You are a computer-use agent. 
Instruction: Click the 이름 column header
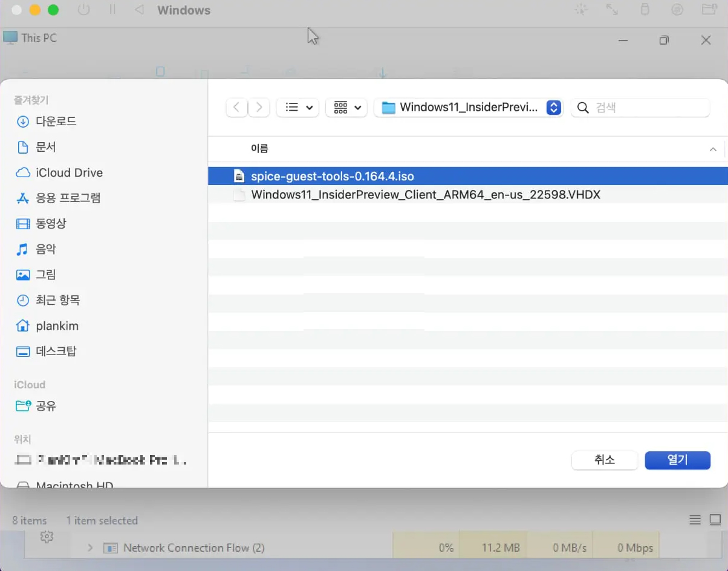[x=259, y=148]
